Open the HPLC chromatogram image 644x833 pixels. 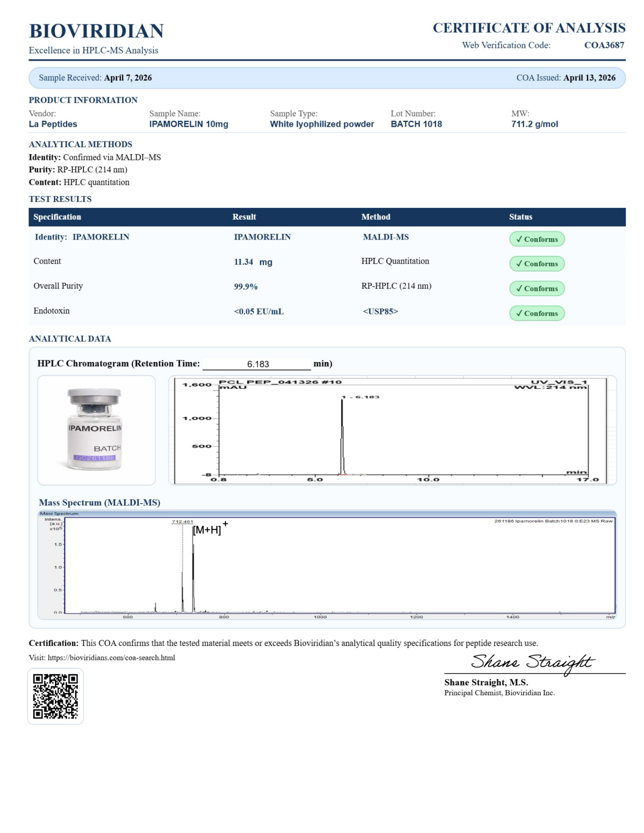point(393,430)
